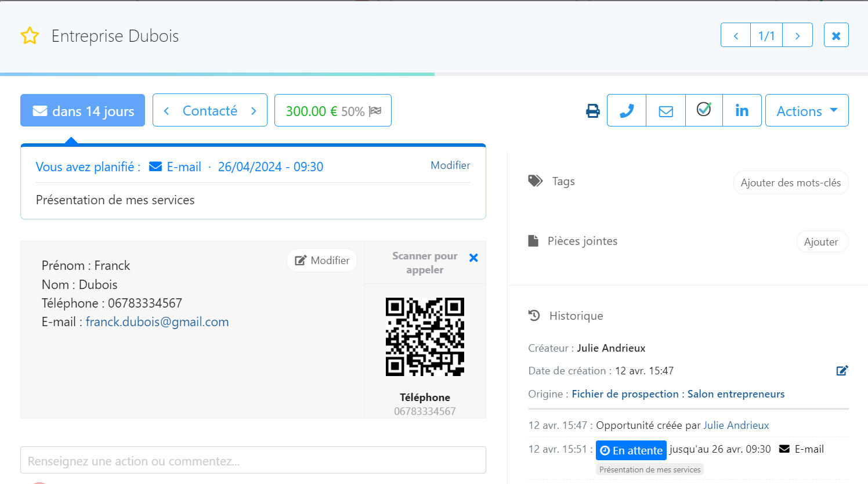Click 'Prénom : Franck' line

click(86, 265)
